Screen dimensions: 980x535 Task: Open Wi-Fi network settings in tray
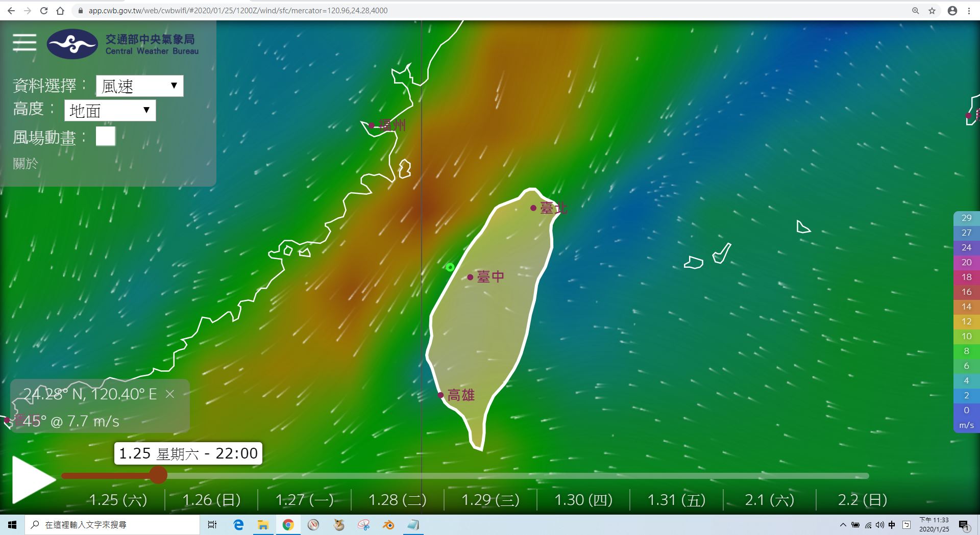point(868,525)
